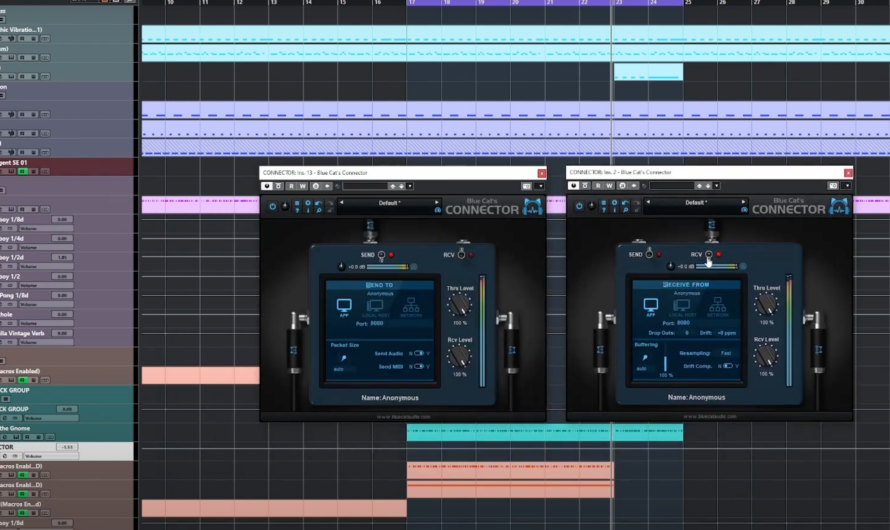Image resolution: width=890 pixels, height=530 pixels.
Task: Click zoom magnifier icon in Ins. 13 Connector
Action: point(318,211)
